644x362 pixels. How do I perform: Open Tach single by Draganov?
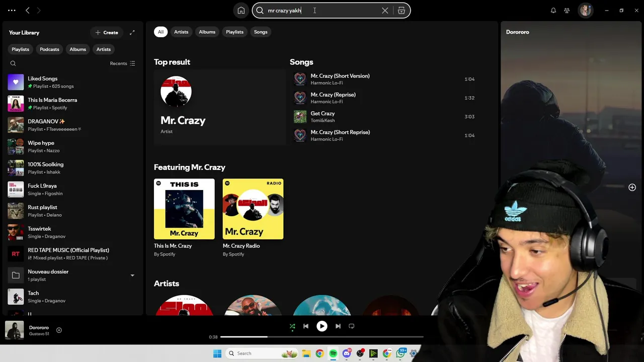coord(73,297)
